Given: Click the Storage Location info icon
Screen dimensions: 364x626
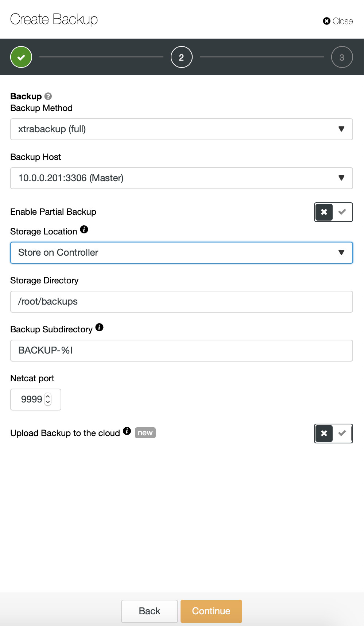Looking at the screenshot, I should tap(84, 229).
